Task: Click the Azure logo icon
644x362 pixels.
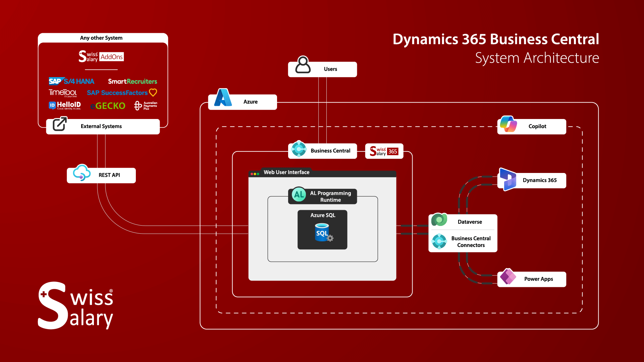Action: tap(223, 98)
